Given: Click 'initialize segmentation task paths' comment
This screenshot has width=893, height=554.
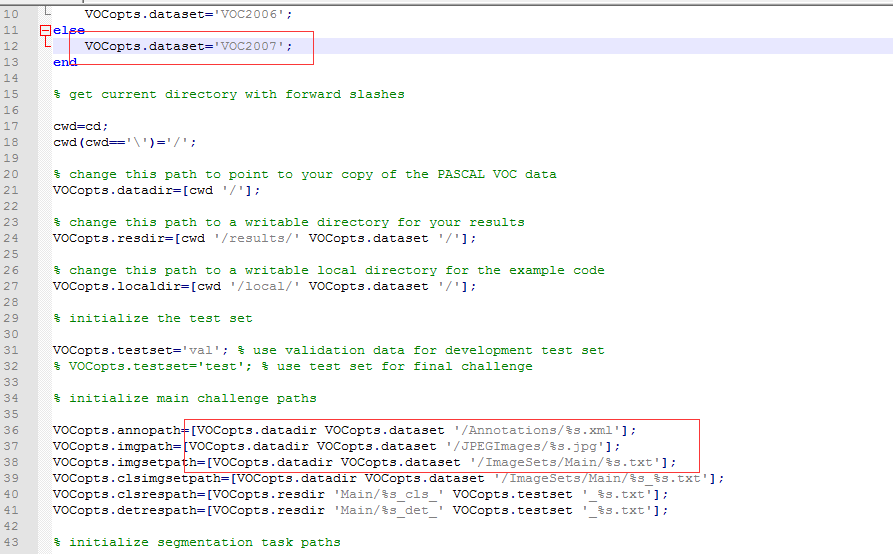Looking at the screenshot, I should (196, 543).
